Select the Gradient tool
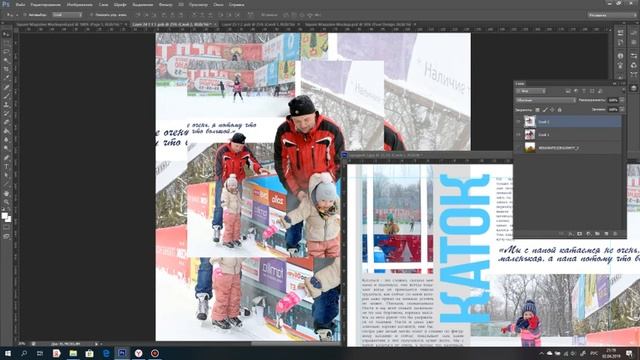The image size is (640, 360). tap(7, 131)
